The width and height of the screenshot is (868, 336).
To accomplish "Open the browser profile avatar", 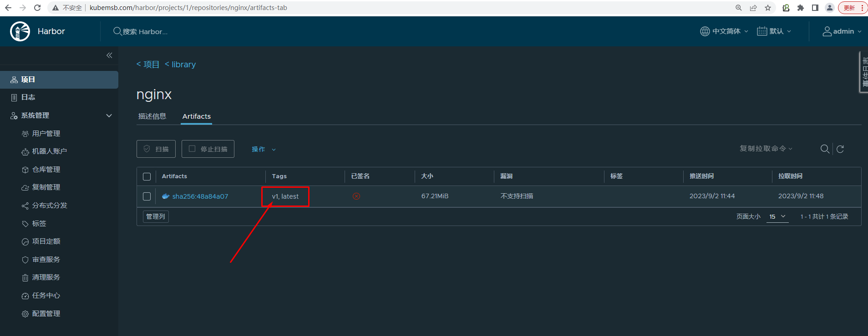I will click(x=830, y=8).
